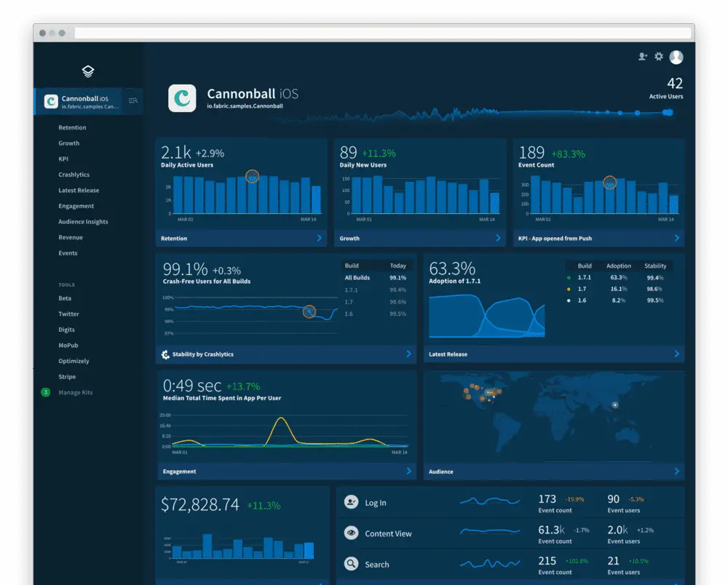Click the Crashlytics icon beside Stability

coord(165,354)
